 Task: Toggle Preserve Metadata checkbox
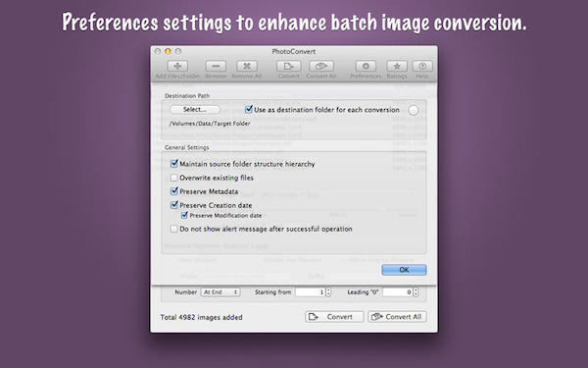(x=174, y=191)
